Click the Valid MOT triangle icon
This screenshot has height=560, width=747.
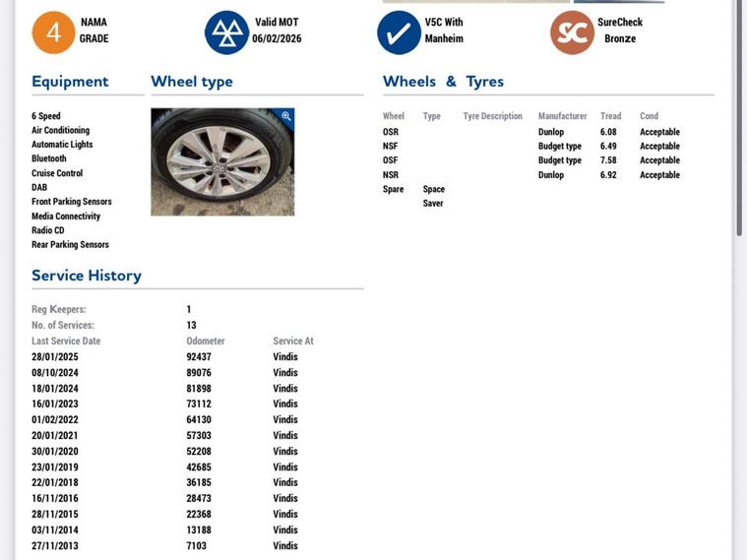pyautogui.click(x=226, y=32)
